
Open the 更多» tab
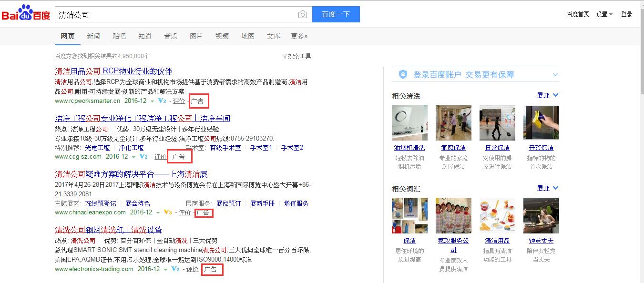coord(299,36)
